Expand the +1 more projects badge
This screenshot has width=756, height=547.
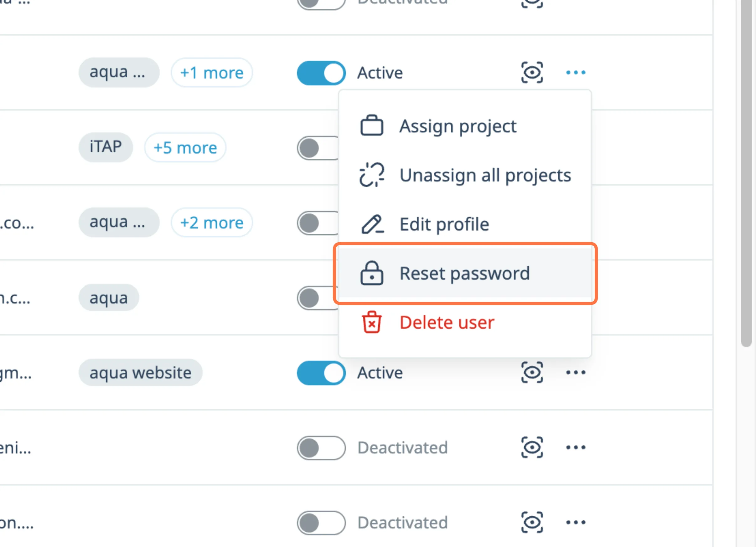[212, 73]
